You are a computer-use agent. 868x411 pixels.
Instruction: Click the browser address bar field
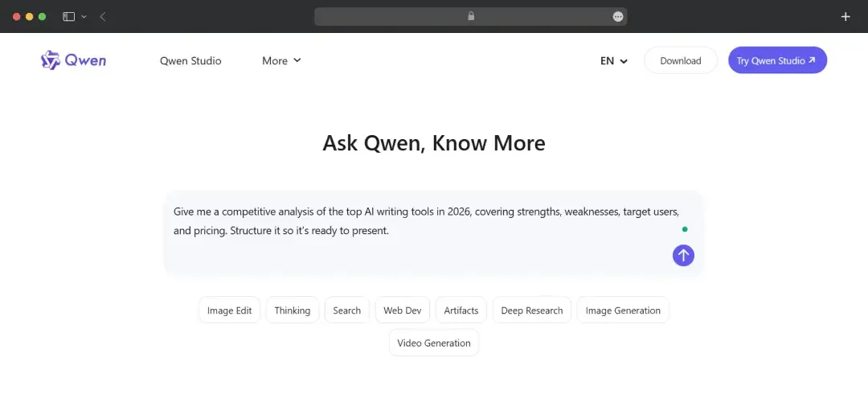pyautogui.click(x=470, y=17)
